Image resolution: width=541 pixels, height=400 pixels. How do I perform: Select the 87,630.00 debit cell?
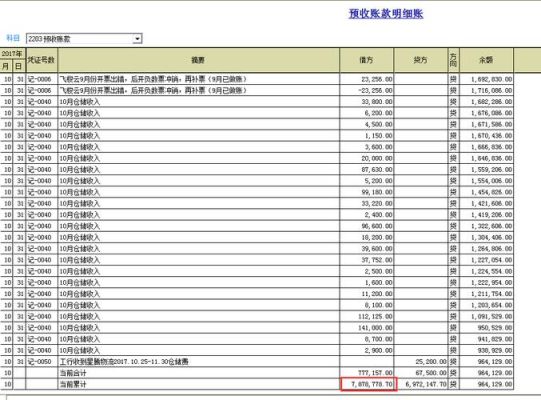point(366,169)
